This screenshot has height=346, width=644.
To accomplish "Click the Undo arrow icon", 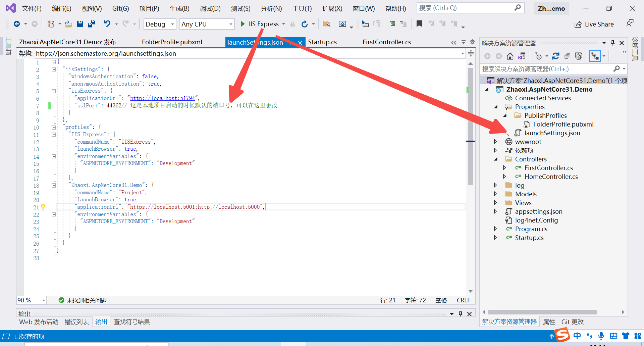I will point(107,24).
